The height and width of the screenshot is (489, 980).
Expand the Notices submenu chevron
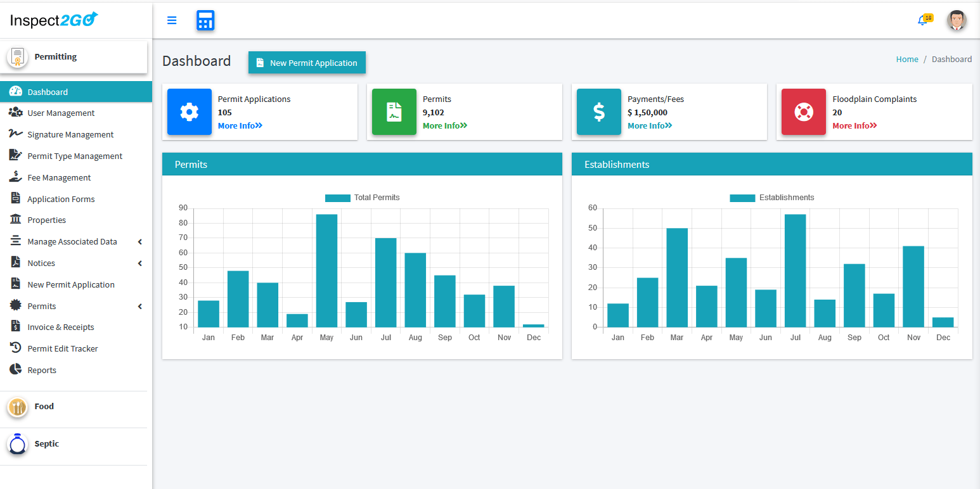(140, 264)
